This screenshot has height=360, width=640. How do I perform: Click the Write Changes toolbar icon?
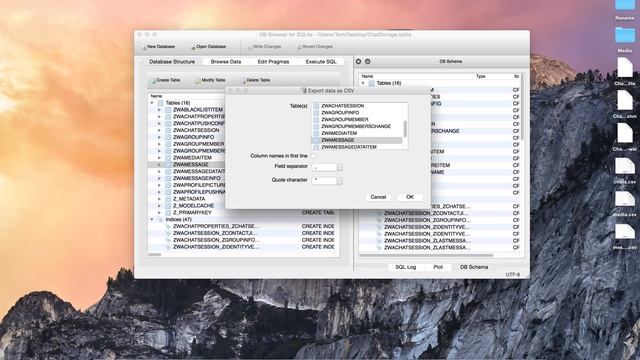tap(250, 47)
